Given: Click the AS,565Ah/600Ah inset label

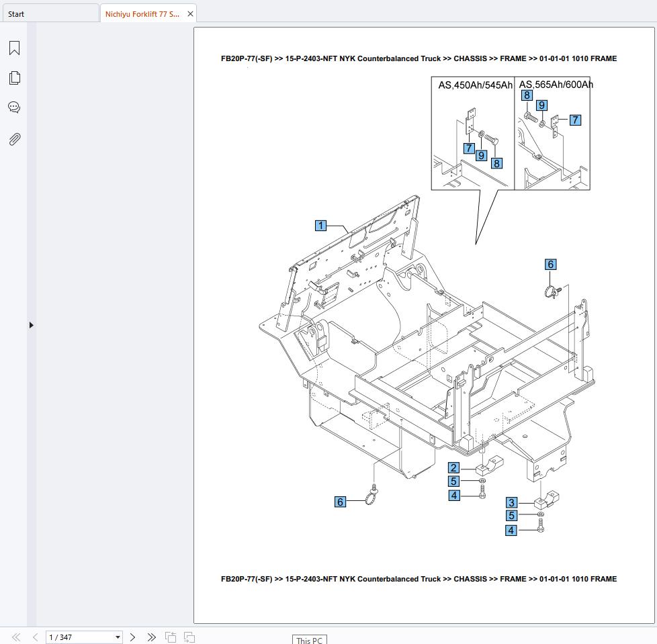Looking at the screenshot, I should point(556,85).
